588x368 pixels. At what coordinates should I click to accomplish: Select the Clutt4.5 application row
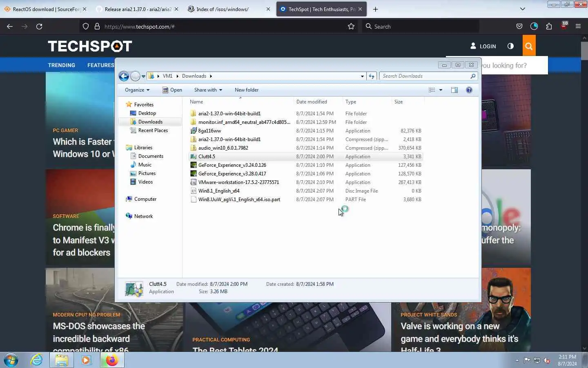click(305, 157)
